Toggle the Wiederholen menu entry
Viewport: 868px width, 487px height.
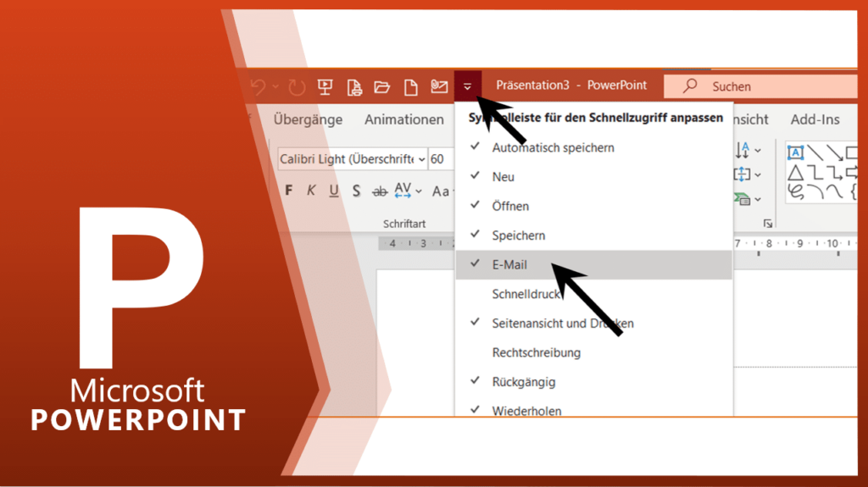point(593,408)
